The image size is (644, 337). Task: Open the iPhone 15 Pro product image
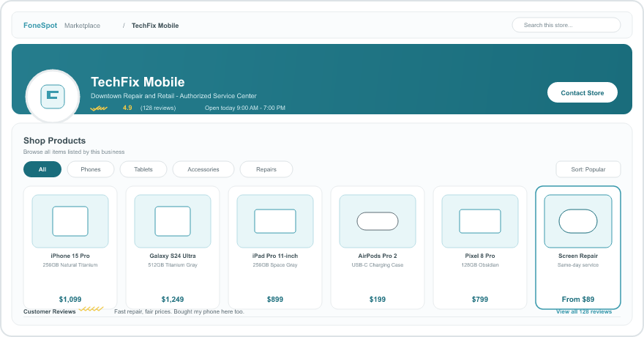[70, 221]
